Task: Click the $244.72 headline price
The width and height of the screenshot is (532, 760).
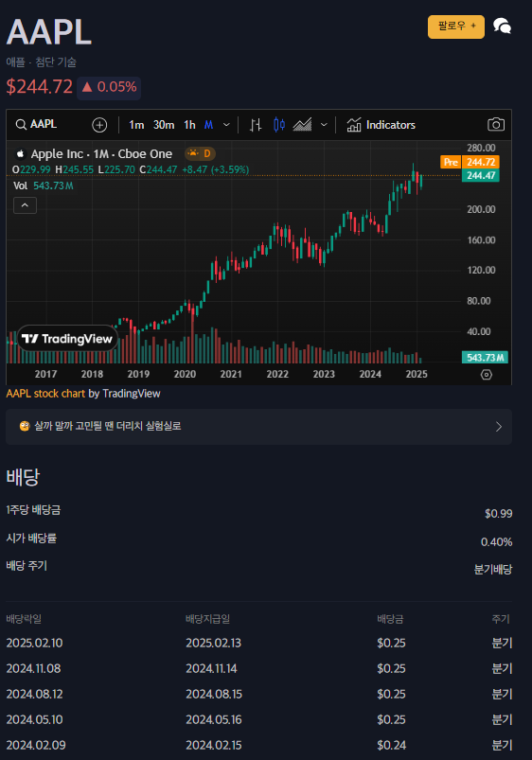Action: [x=39, y=87]
